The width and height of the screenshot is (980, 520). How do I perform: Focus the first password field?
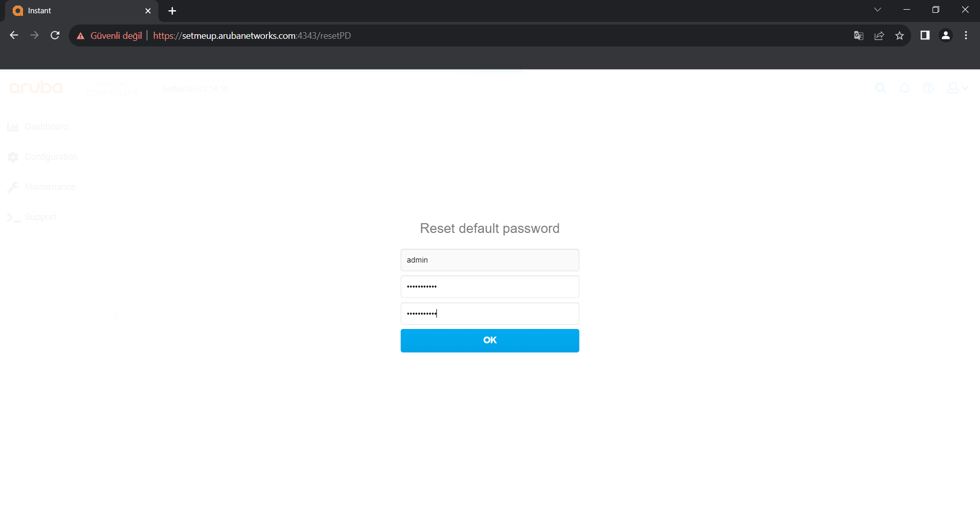(489, 287)
